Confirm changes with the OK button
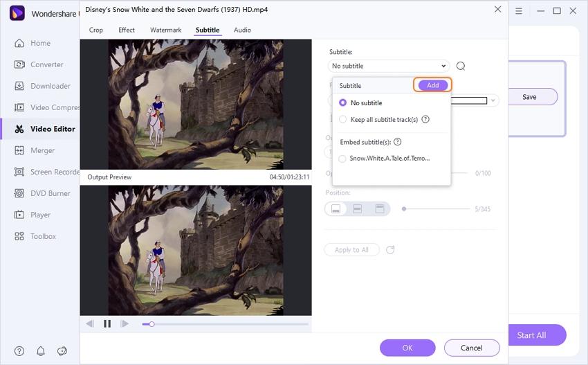This screenshot has height=365, width=588. (x=407, y=348)
